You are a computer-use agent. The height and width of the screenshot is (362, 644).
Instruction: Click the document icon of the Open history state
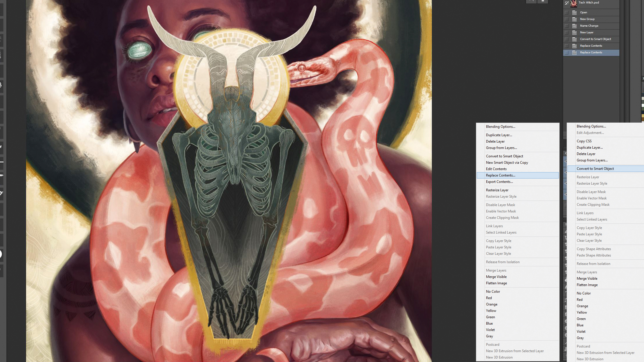[574, 12]
